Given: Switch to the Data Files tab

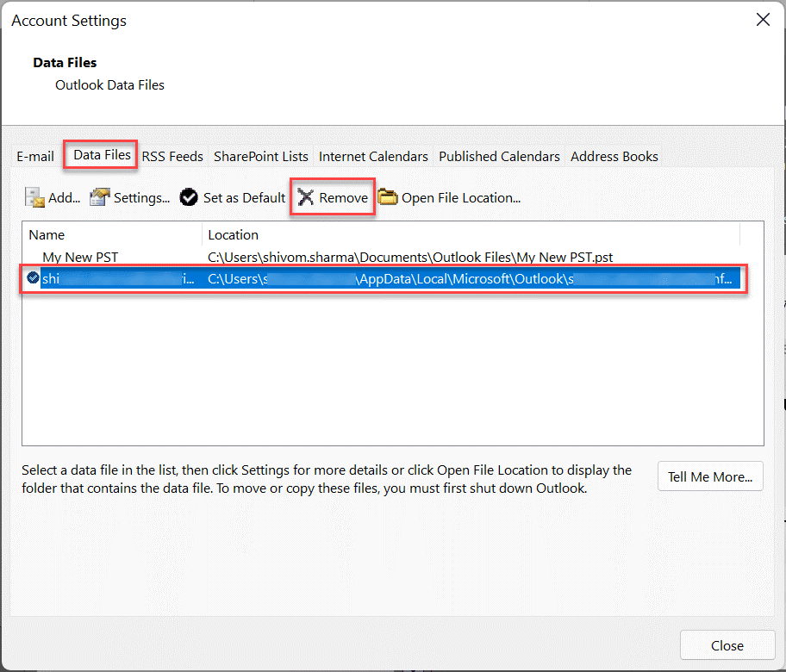Looking at the screenshot, I should 102,155.
